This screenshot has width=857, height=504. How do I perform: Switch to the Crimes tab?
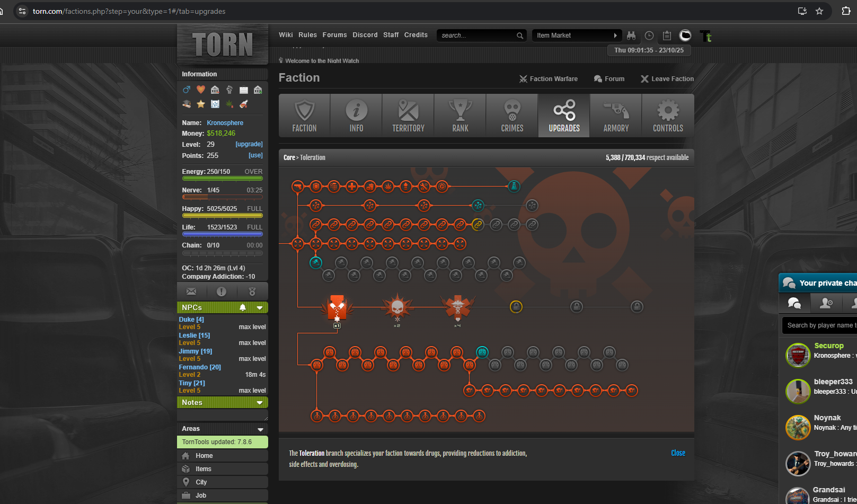pos(512,116)
